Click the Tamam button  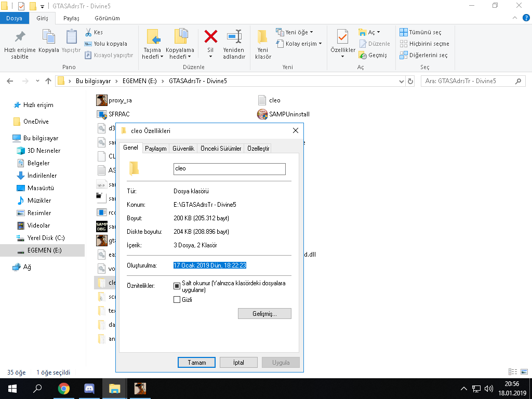click(x=196, y=363)
